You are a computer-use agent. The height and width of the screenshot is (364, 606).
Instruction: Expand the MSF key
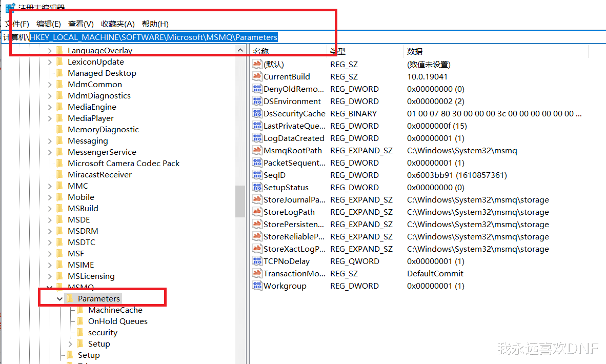click(x=49, y=253)
